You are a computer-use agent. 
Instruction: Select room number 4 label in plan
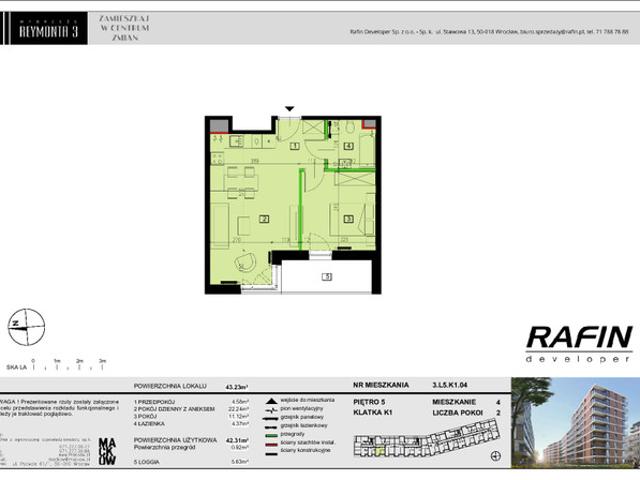pos(348,146)
